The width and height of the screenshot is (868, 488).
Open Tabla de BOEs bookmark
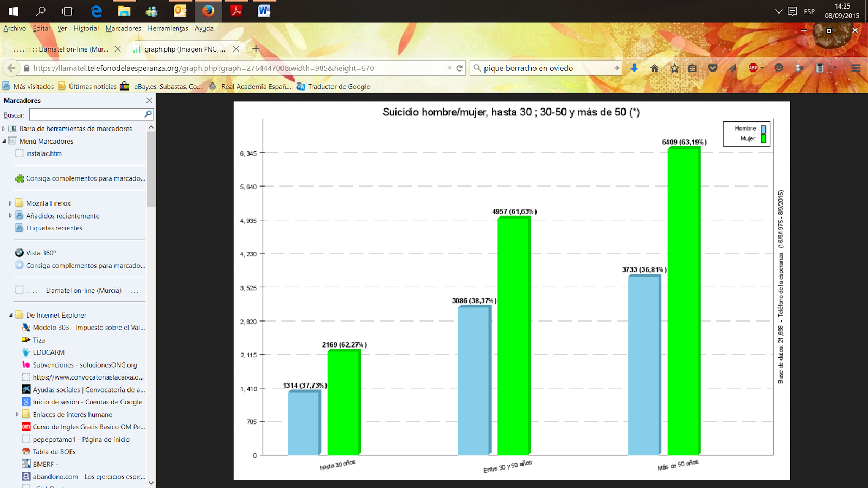[x=48, y=452]
